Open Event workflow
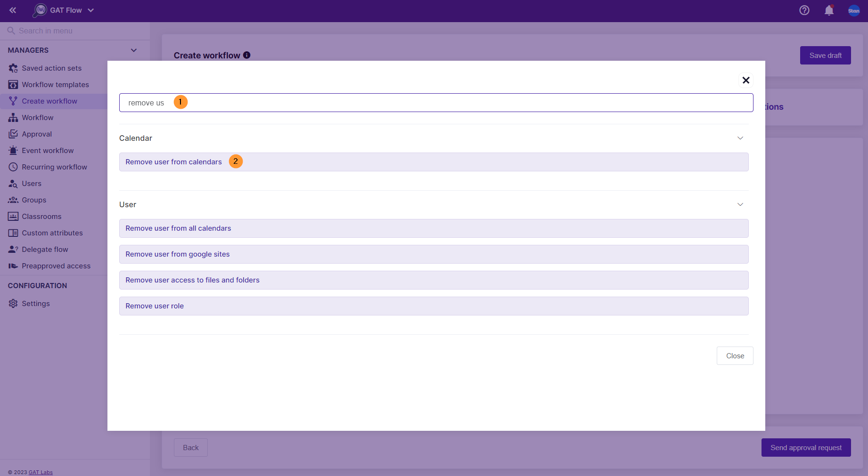 [48, 151]
